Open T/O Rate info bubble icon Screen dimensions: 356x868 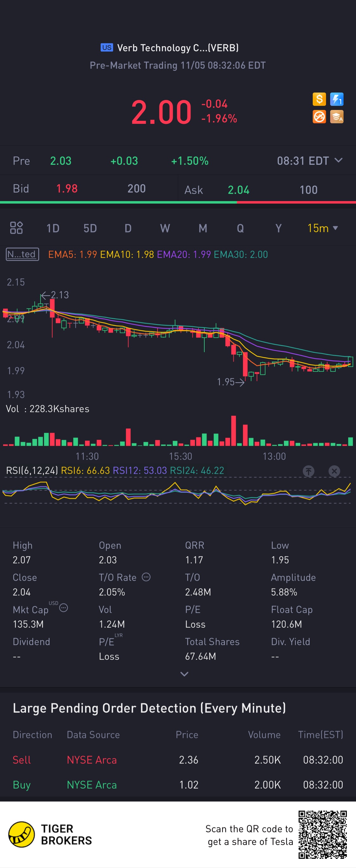(x=146, y=577)
